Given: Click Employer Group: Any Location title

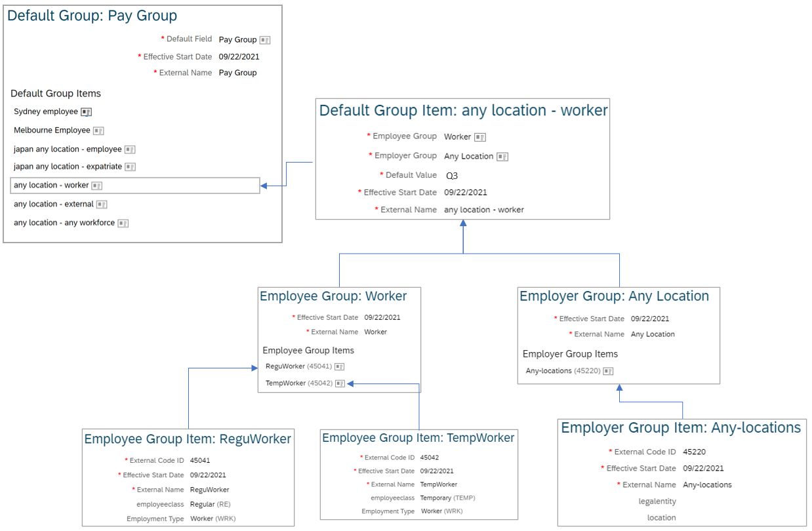Looking at the screenshot, I should (614, 296).
